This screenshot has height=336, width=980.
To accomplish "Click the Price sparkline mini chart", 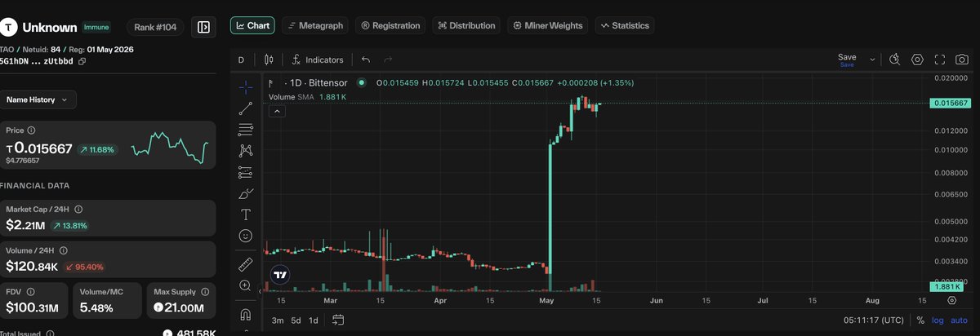I will 171,146.
